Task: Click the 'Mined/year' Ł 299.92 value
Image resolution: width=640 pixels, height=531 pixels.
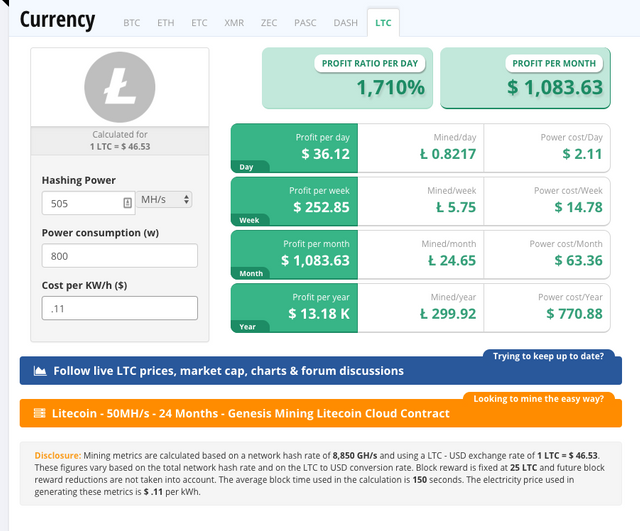Action: [x=448, y=314]
